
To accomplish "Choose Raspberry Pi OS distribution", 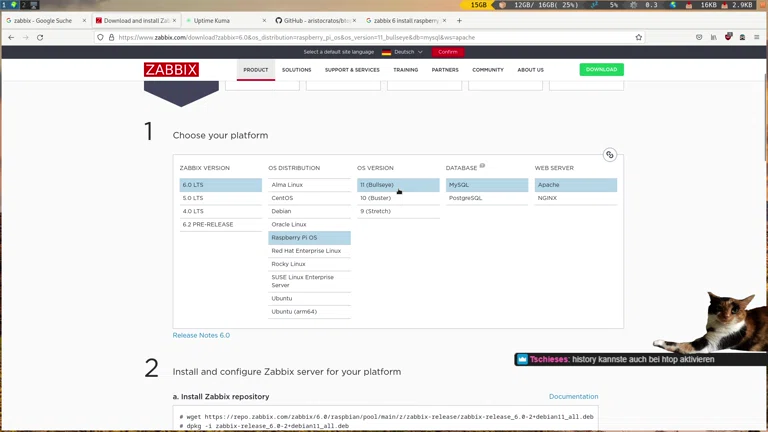I will click(309, 238).
